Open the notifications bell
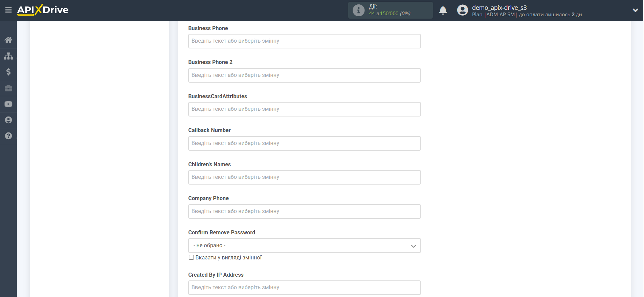This screenshot has height=297, width=644. pos(443,10)
